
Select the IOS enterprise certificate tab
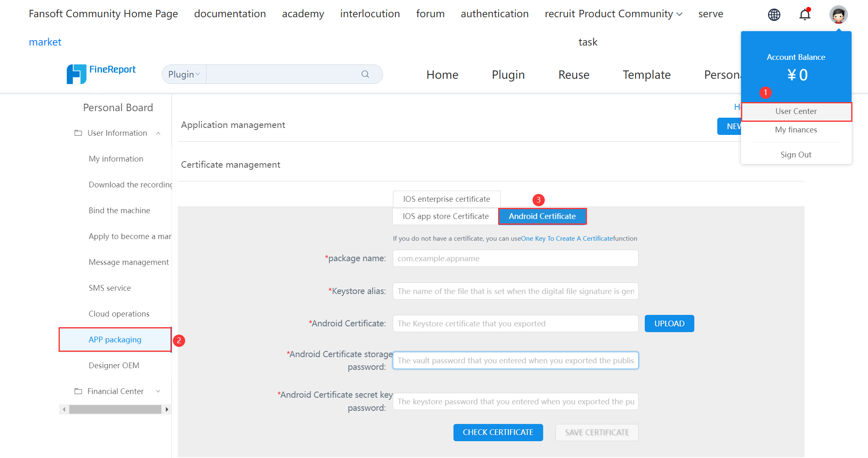pos(446,199)
